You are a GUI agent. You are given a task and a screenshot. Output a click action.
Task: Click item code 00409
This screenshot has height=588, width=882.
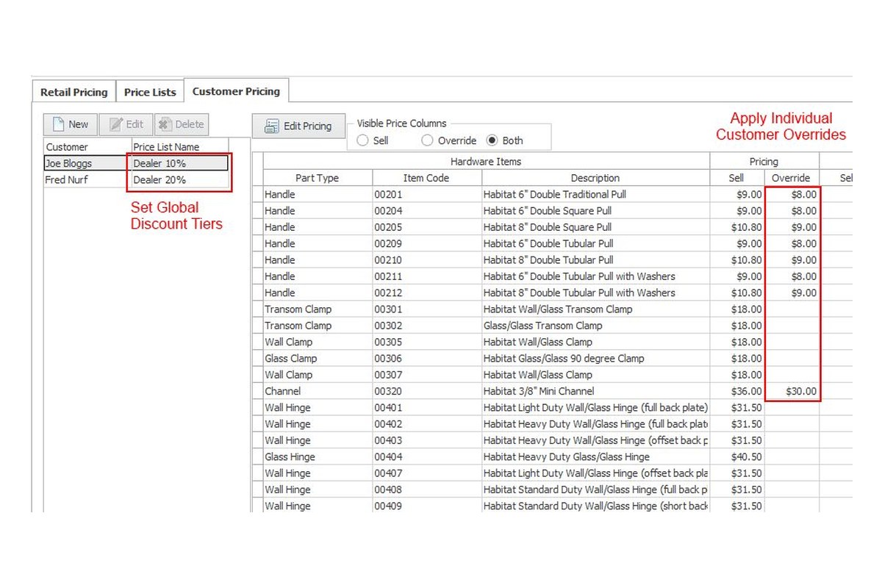pyautogui.click(x=427, y=506)
